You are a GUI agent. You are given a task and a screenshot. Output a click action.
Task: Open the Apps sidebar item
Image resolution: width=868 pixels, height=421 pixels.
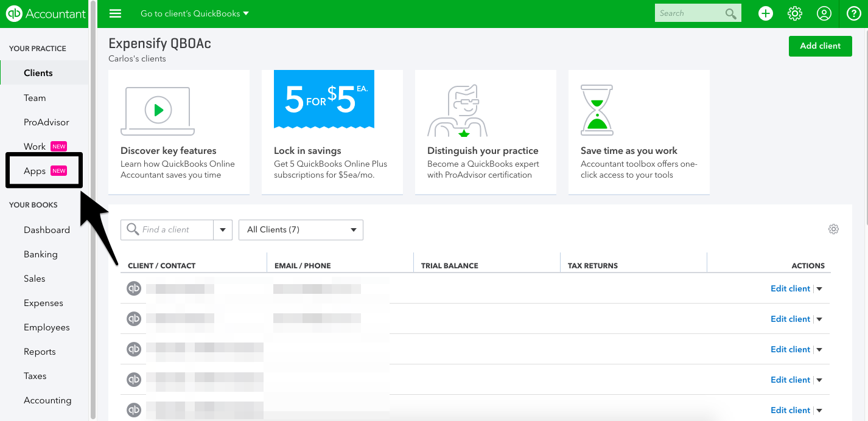coord(35,171)
